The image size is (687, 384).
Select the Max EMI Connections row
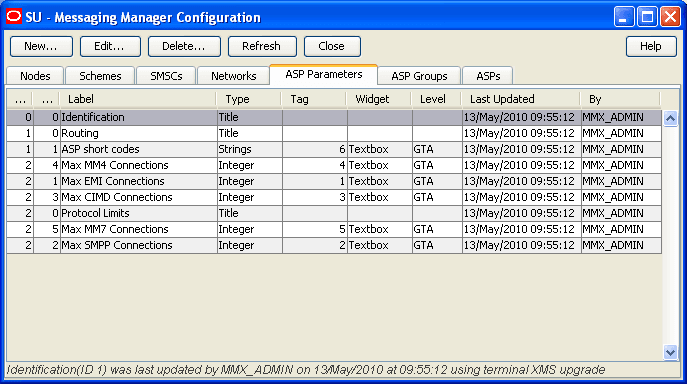[334, 181]
